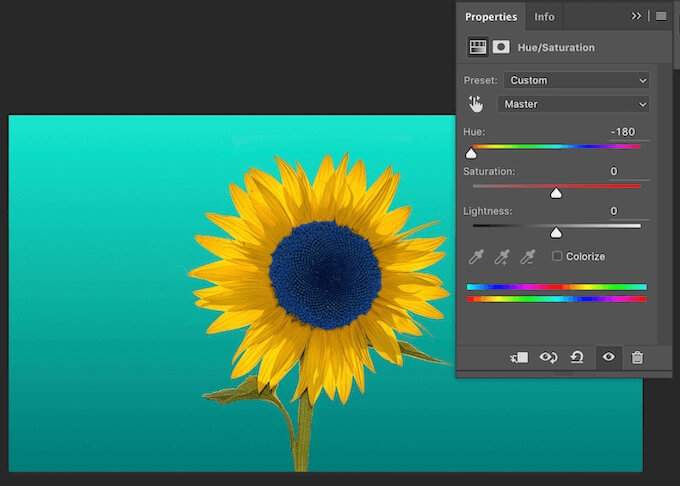
Task: Click the clip to layer icon
Action: click(x=519, y=357)
